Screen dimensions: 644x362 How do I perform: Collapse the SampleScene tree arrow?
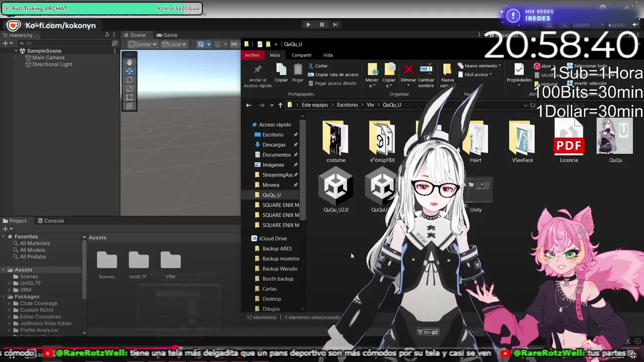point(16,51)
